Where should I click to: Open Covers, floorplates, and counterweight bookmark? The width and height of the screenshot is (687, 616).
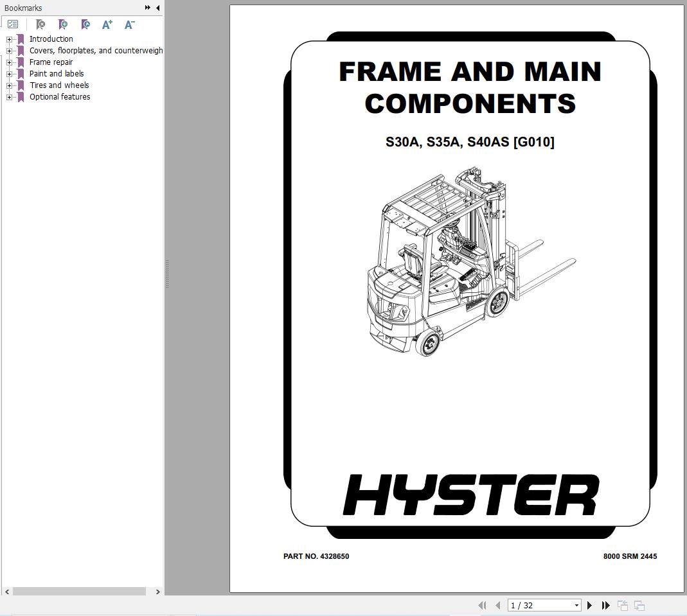point(96,50)
